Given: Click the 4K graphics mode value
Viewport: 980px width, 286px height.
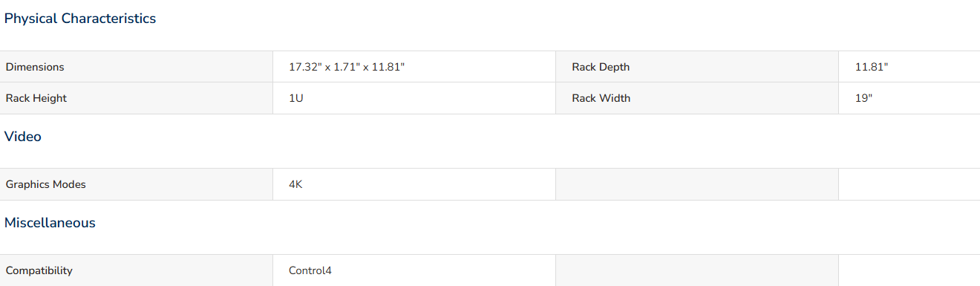Looking at the screenshot, I should tap(295, 184).
